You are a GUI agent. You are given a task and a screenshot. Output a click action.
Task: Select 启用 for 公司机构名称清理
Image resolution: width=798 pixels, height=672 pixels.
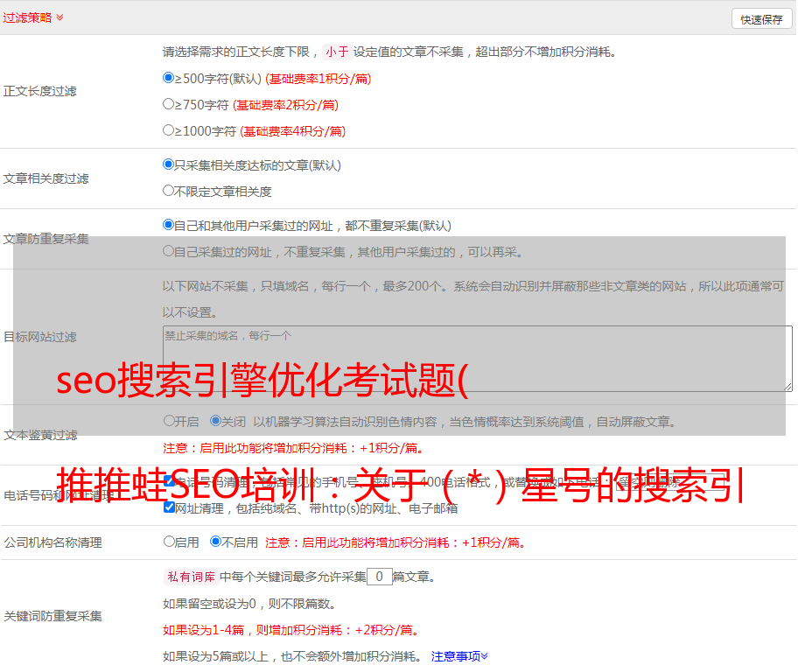tap(169, 541)
